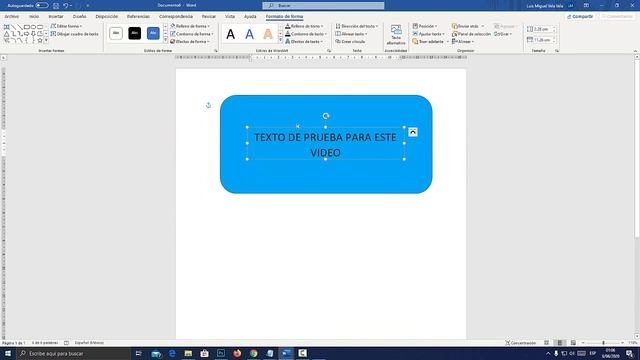Click the Concentración focus mode button

click(x=520, y=343)
